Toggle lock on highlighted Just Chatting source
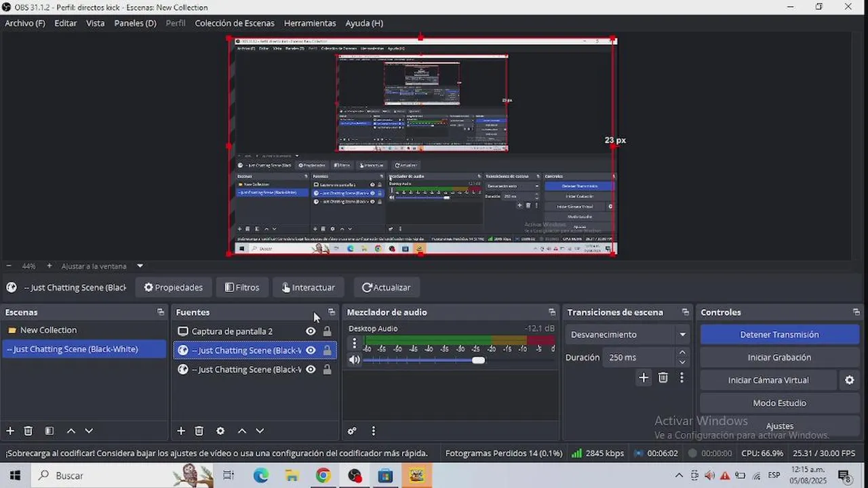 (327, 350)
